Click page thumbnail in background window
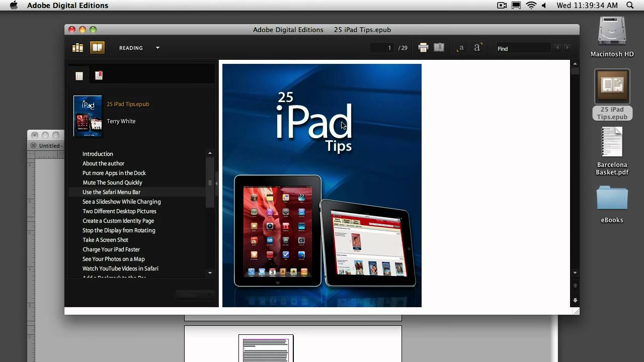Image resolution: width=644 pixels, height=362 pixels. coord(266,348)
